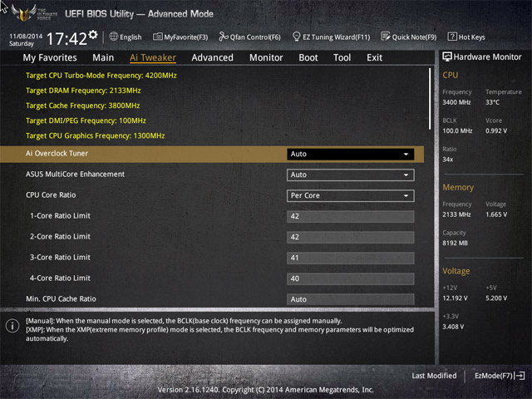Click the Memory voltage 1.665 V value

(496, 214)
